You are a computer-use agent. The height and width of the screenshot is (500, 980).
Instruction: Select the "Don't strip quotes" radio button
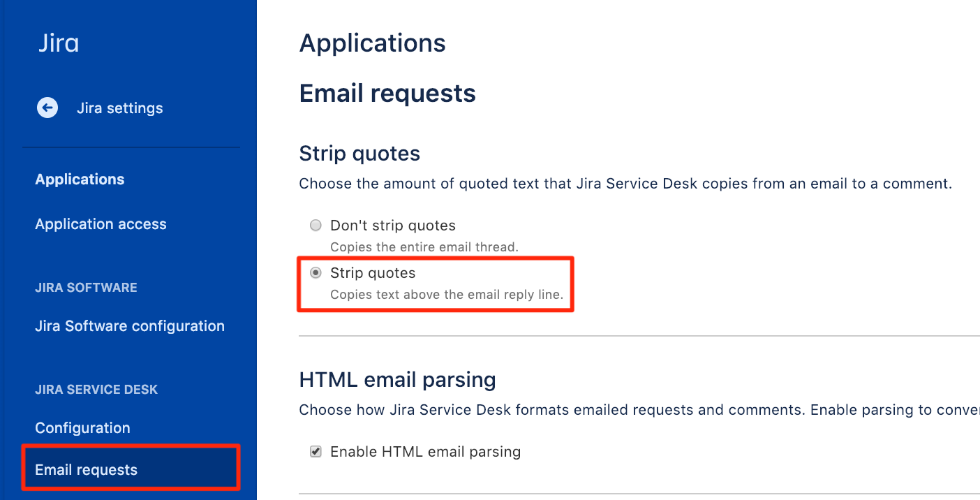coord(315,226)
